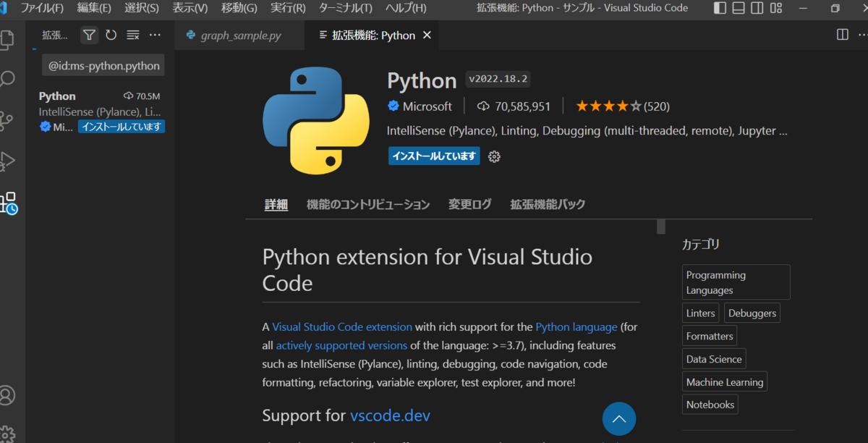Viewport: 868px width, 443px height.
Task: Click the Debuggers category button
Action: (x=752, y=313)
